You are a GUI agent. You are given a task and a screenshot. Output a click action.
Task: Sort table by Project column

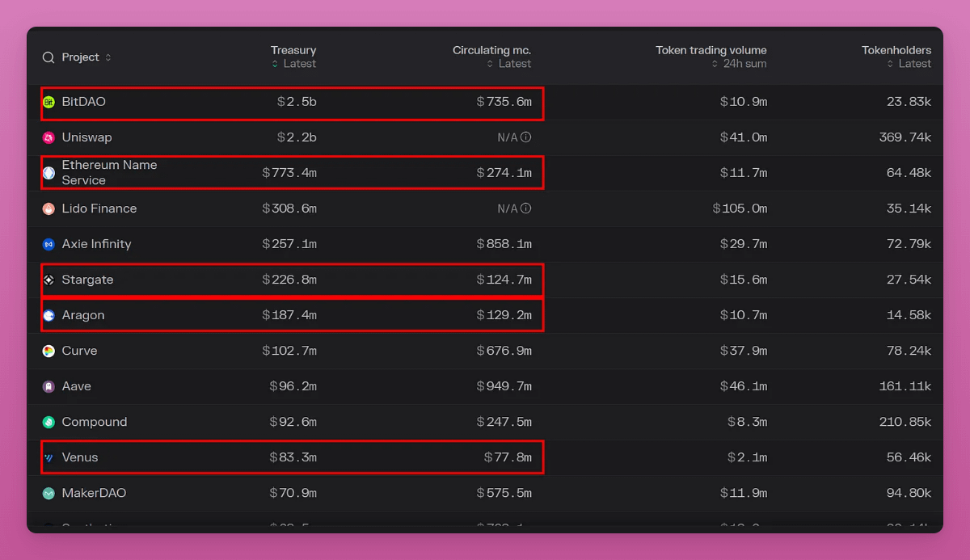pos(81,57)
